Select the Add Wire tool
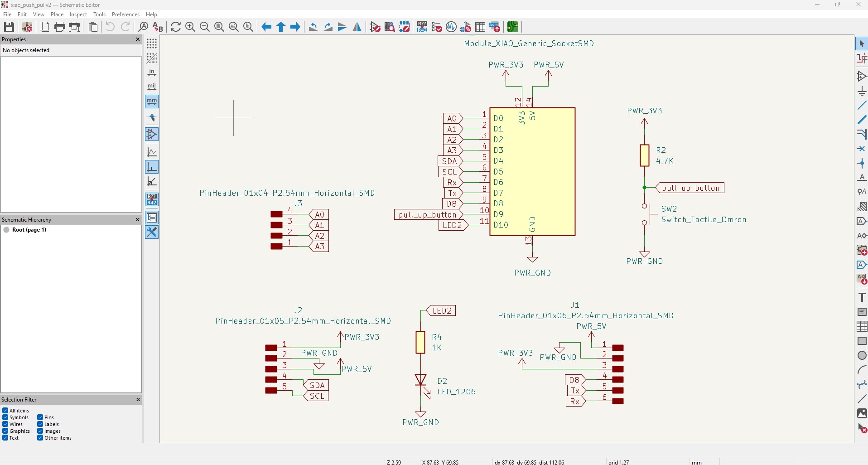 click(x=862, y=106)
